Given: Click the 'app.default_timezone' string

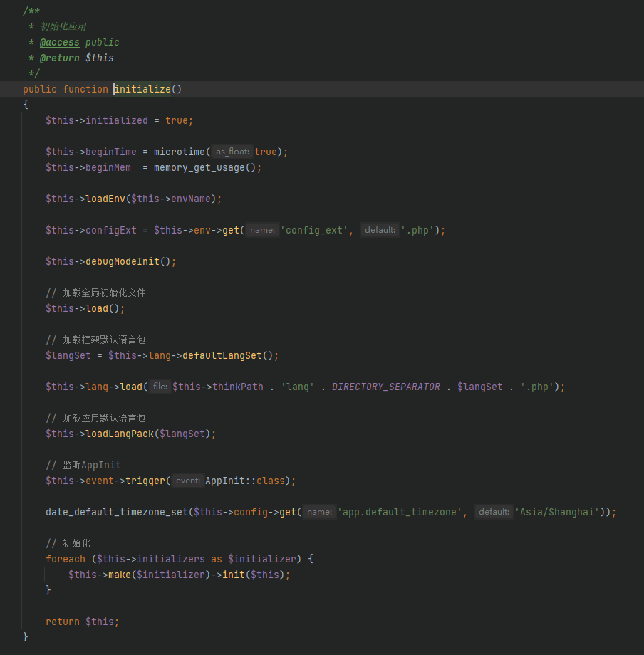Looking at the screenshot, I should click(399, 512).
